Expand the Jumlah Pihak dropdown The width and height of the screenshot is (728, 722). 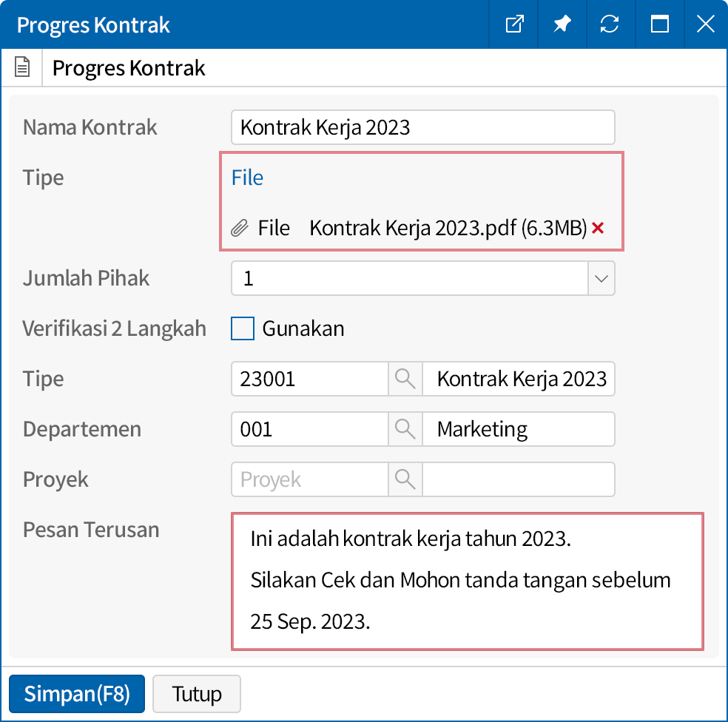pyautogui.click(x=601, y=278)
